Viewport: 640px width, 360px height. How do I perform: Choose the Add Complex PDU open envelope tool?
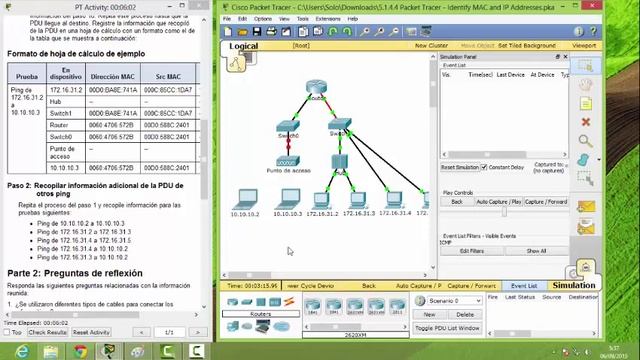(x=586, y=227)
